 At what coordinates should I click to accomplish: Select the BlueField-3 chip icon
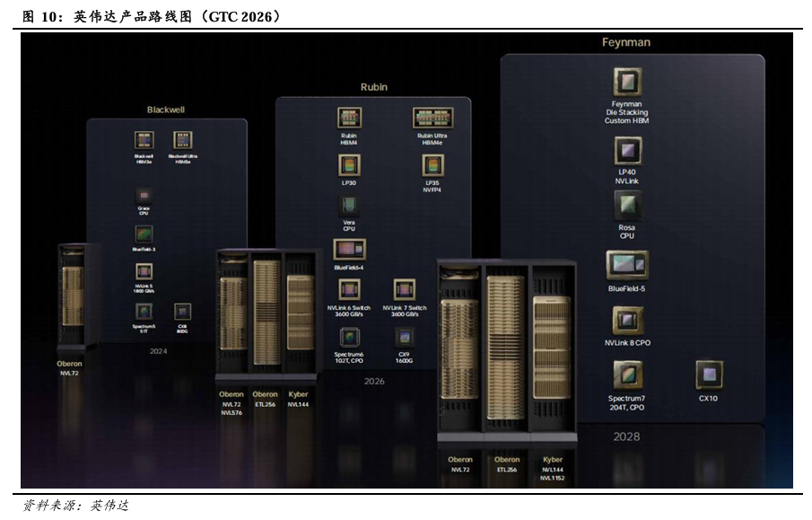144,234
